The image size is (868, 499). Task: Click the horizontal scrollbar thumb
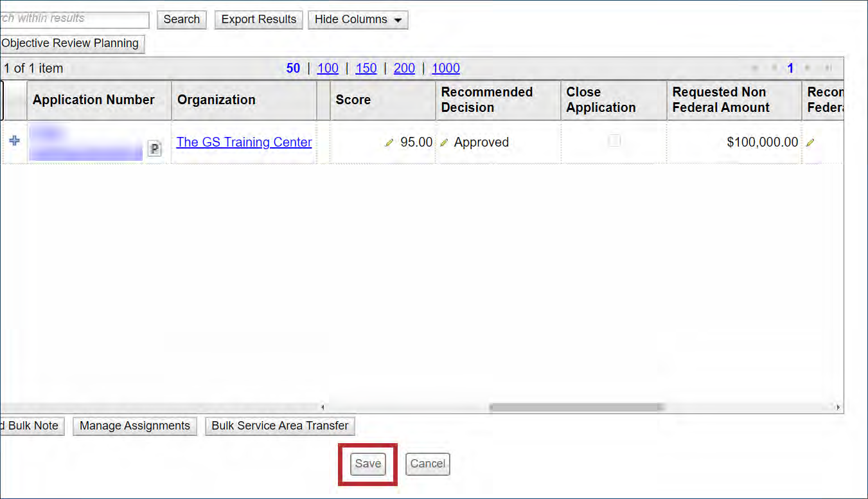tap(576, 407)
